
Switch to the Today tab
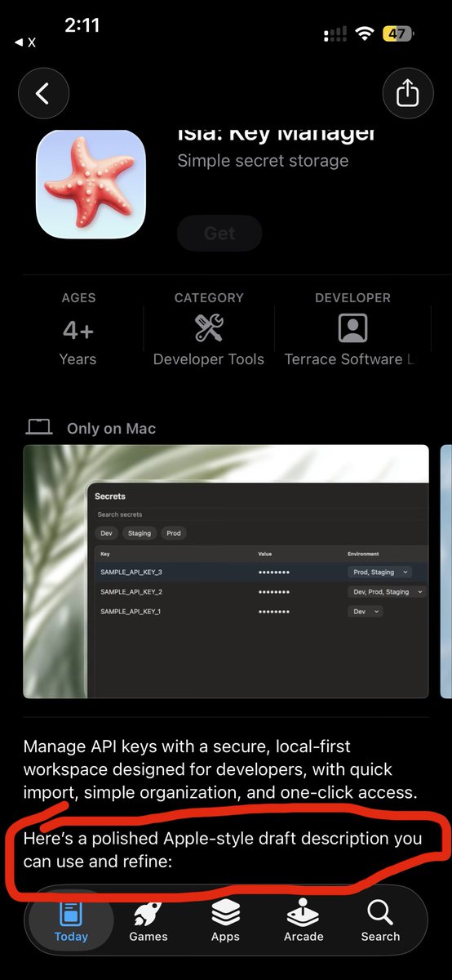tap(71, 920)
